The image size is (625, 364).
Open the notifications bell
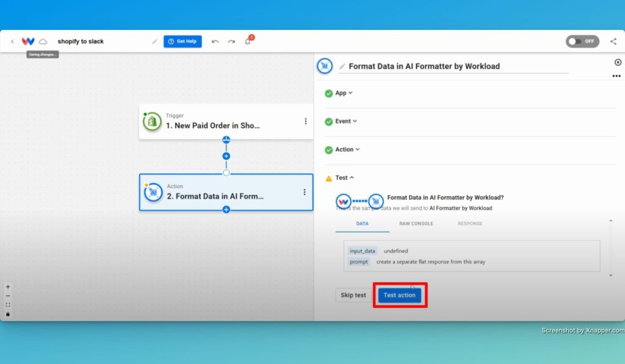(248, 41)
